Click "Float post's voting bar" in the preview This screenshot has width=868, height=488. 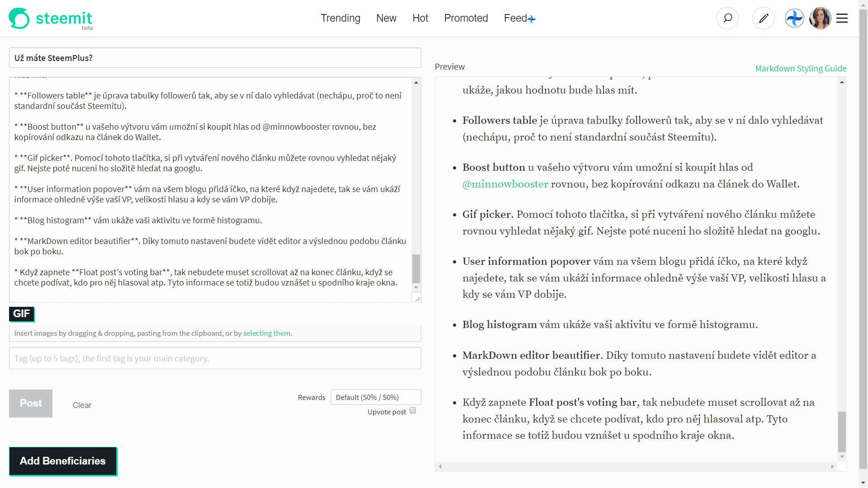[x=583, y=402]
